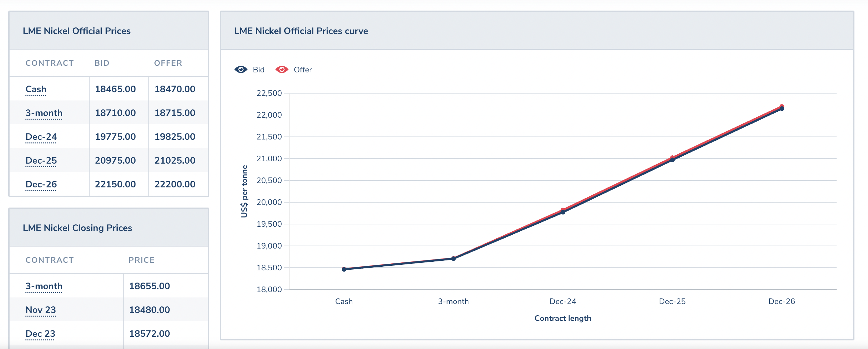Screen dimensions: 868x349
Task: Click the 22,500 y-axis label
Action: point(269,93)
